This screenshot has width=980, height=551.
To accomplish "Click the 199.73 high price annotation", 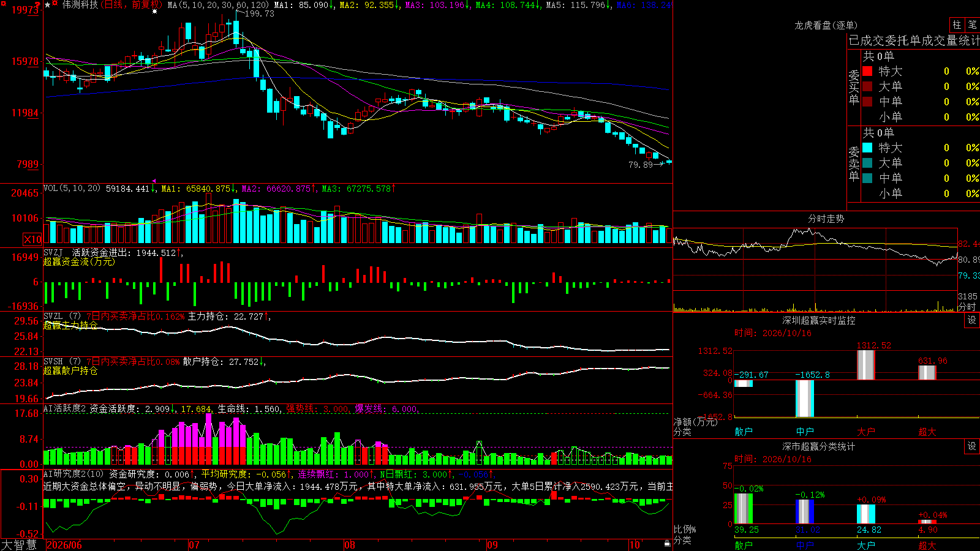I will 258,13.
